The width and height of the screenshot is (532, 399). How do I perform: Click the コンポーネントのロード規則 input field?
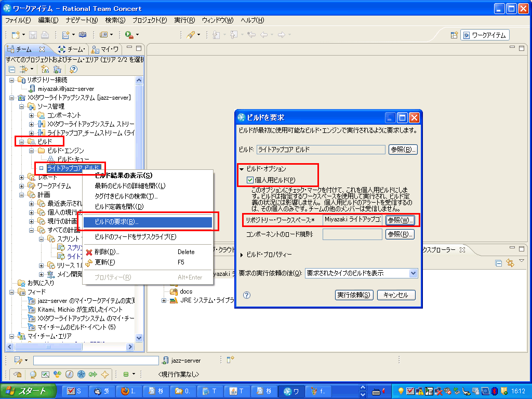click(x=352, y=234)
